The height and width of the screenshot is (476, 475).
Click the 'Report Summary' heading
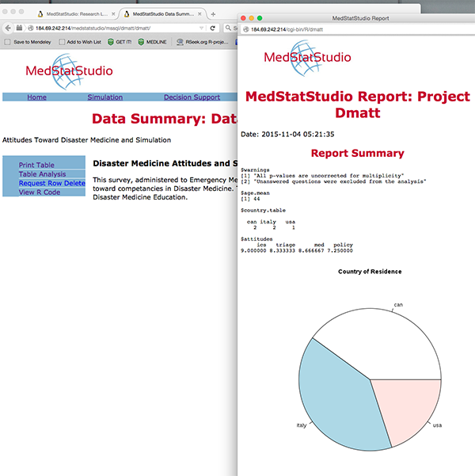pos(358,153)
